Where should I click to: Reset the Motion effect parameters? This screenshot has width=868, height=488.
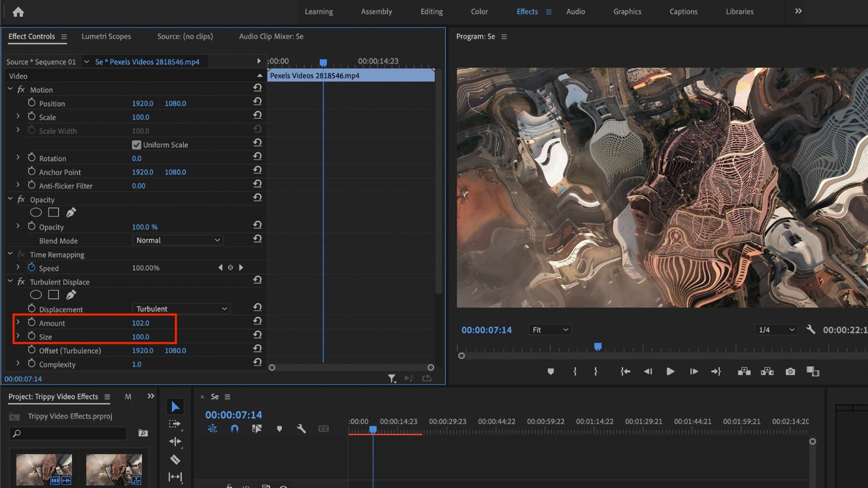257,87
